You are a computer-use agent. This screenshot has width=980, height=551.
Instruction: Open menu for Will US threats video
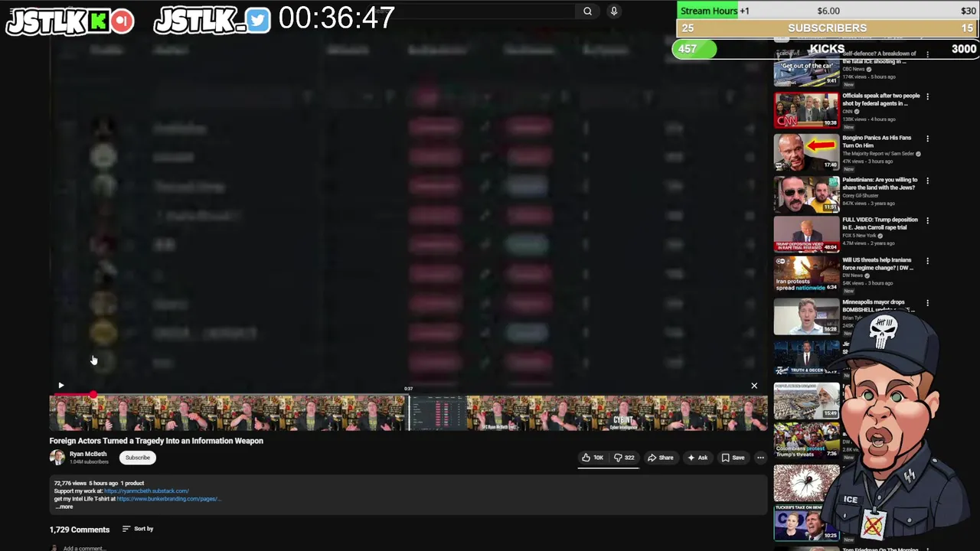click(x=927, y=261)
